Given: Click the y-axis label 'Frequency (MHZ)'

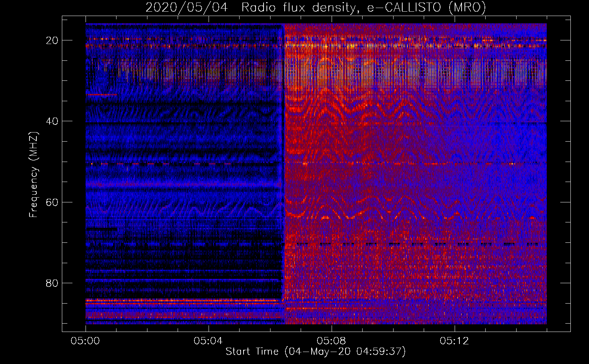Looking at the screenshot, I should point(33,174).
